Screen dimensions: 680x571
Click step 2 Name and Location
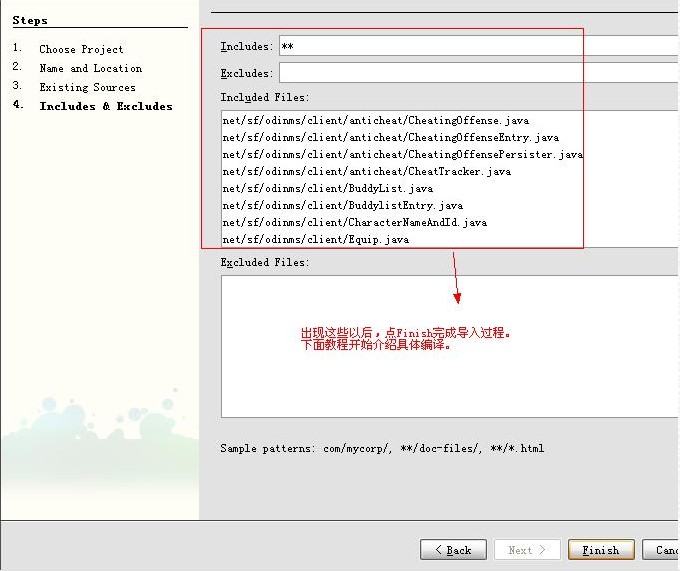point(91,68)
